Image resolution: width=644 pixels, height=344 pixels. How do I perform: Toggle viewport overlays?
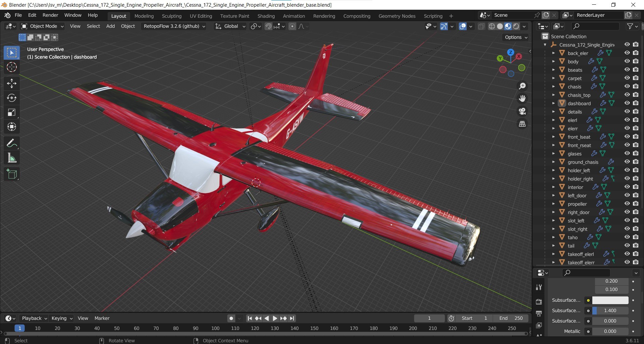click(x=463, y=26)
